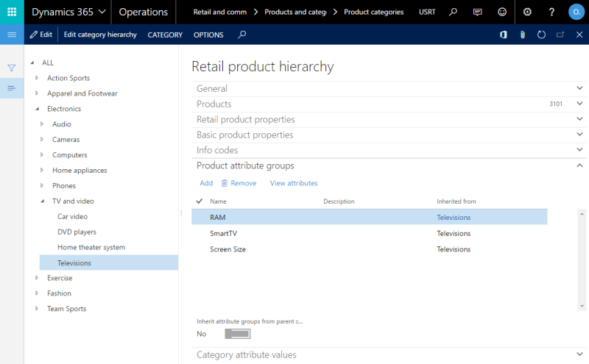Open the help question mark icon
The height and width of the screenshot is (364, 589).
click(551, 12)
